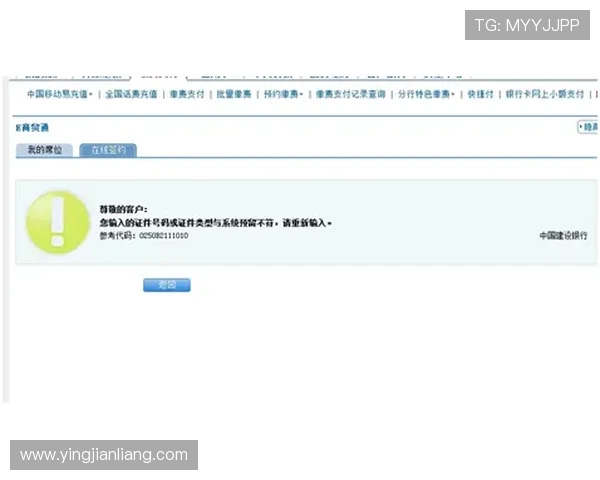600x480 pixels.
Task: Click the blue 返回 button
Action: [167, 285]
